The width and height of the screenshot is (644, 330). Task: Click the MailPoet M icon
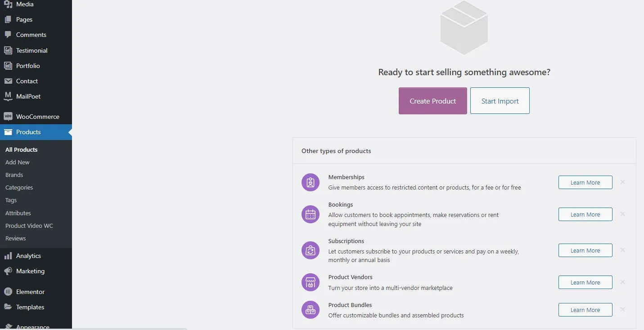tap(8, 96)
